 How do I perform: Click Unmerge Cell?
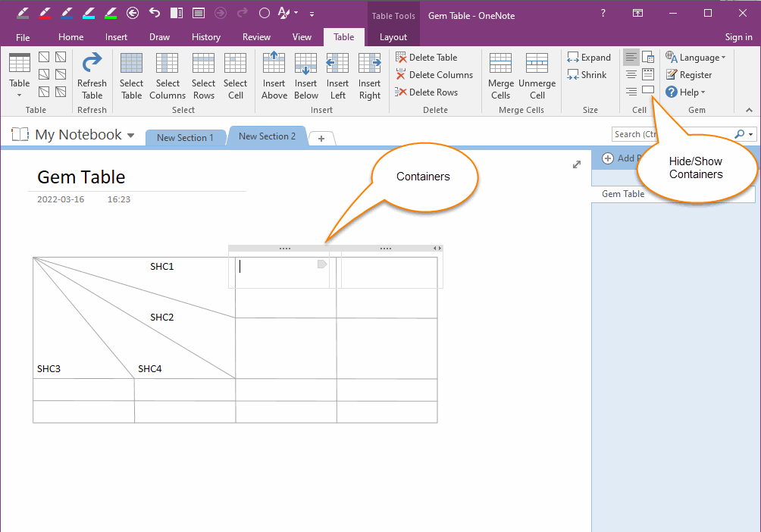click(x=537, y=76)
